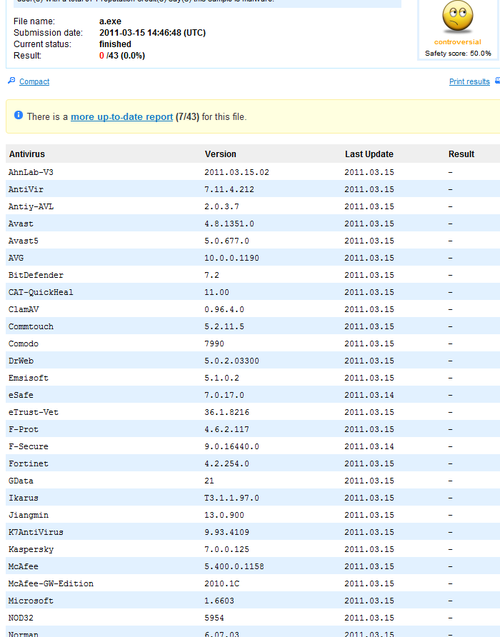Click the Print results link
The width and height of the screenshot is (500, 637).
click(x=469, y=82)
